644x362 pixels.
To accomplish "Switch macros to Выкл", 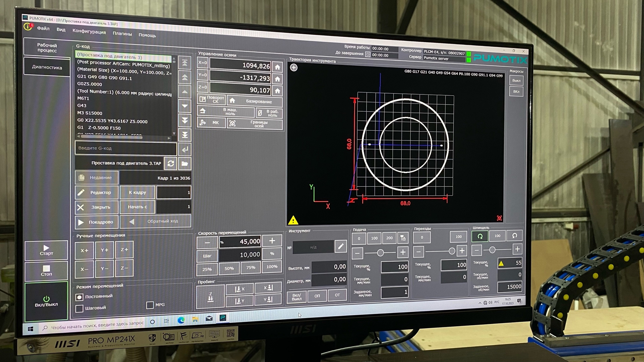I will [x=516, y=81].
